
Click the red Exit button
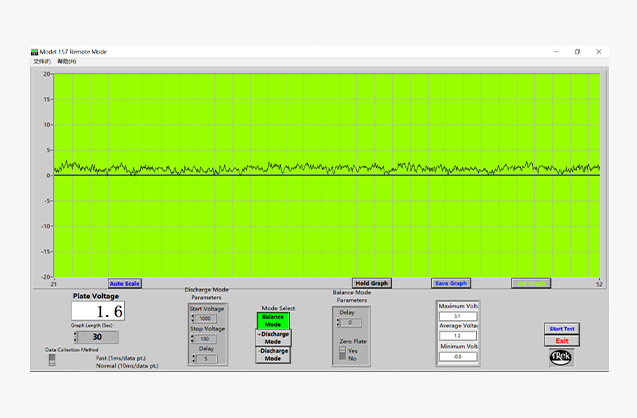[x=562, y=341]
